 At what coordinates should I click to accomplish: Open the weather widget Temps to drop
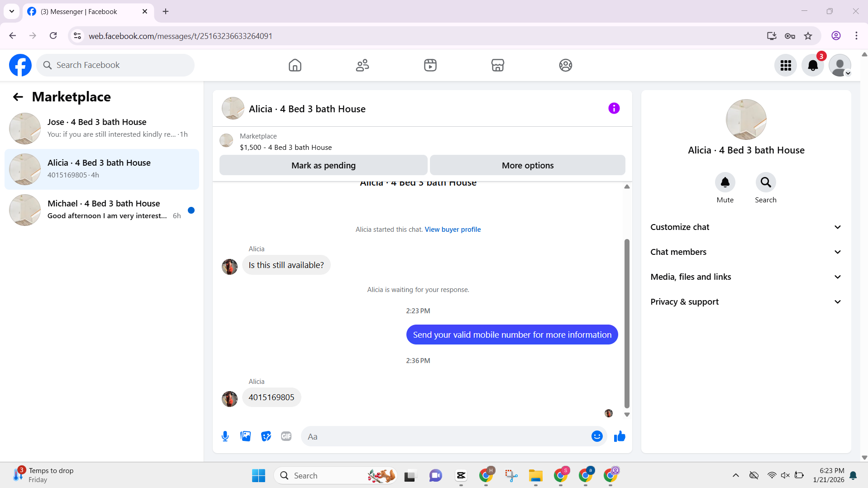tap(44, 475)
